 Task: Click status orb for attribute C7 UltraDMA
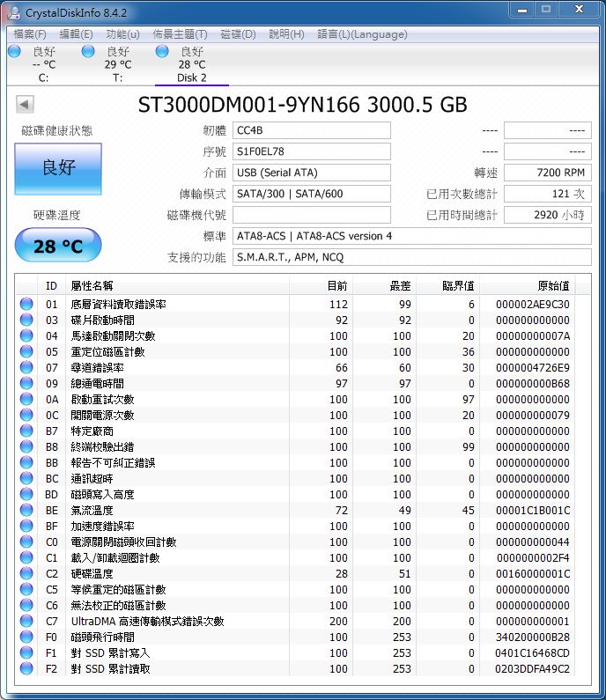tap(26, 621)
